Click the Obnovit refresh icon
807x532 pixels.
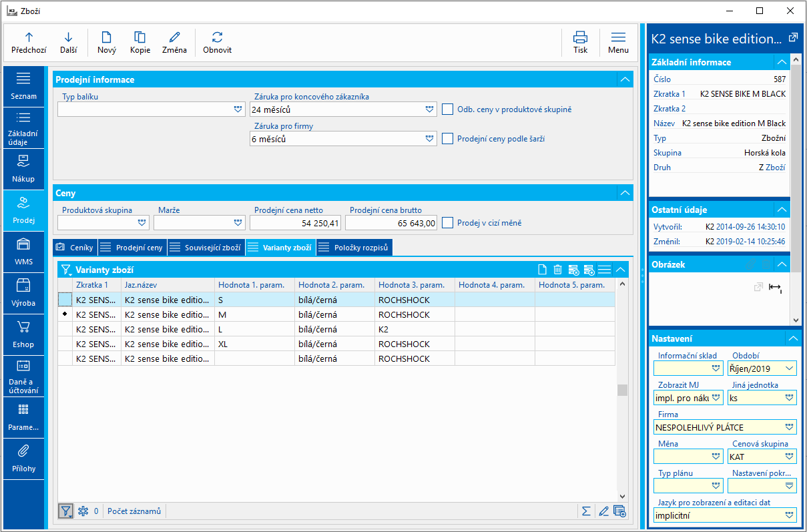[x=217, y=37]
